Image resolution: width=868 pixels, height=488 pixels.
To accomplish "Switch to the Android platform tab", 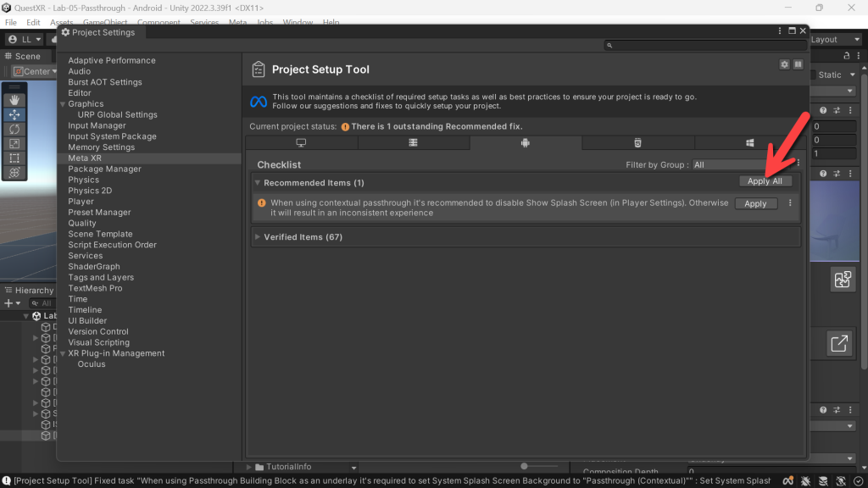I will [x=526, y=142].
